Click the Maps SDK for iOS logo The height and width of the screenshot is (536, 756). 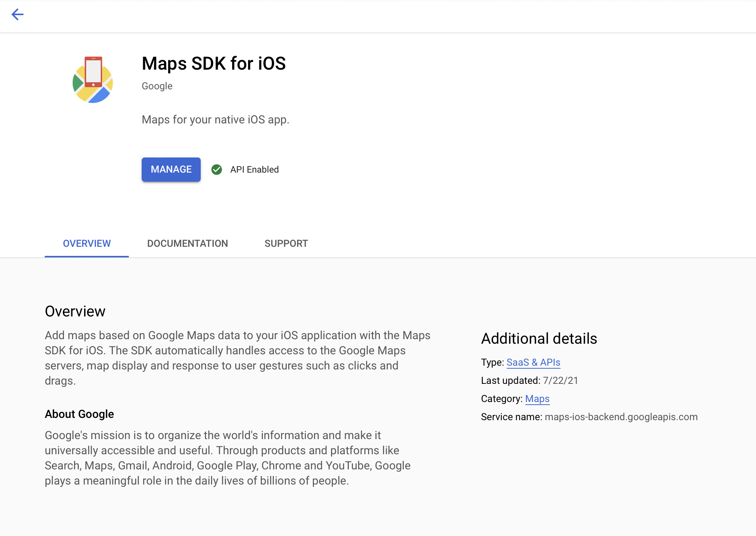[x=93, y=80]
